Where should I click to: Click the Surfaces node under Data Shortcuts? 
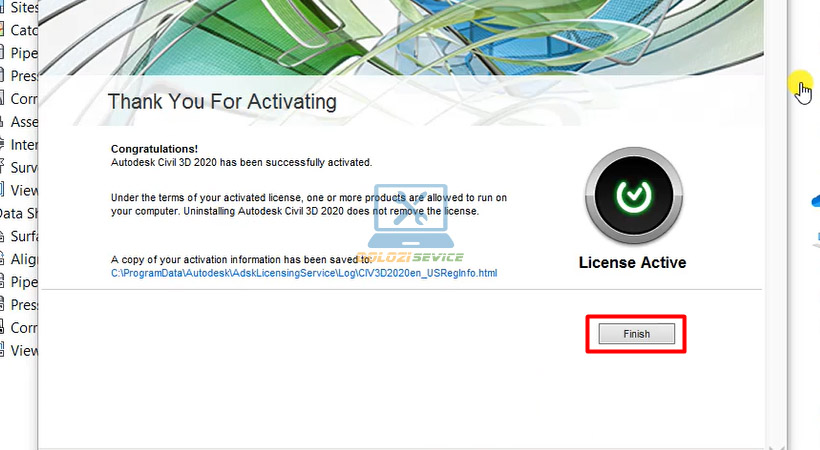[x=24, y=237]
